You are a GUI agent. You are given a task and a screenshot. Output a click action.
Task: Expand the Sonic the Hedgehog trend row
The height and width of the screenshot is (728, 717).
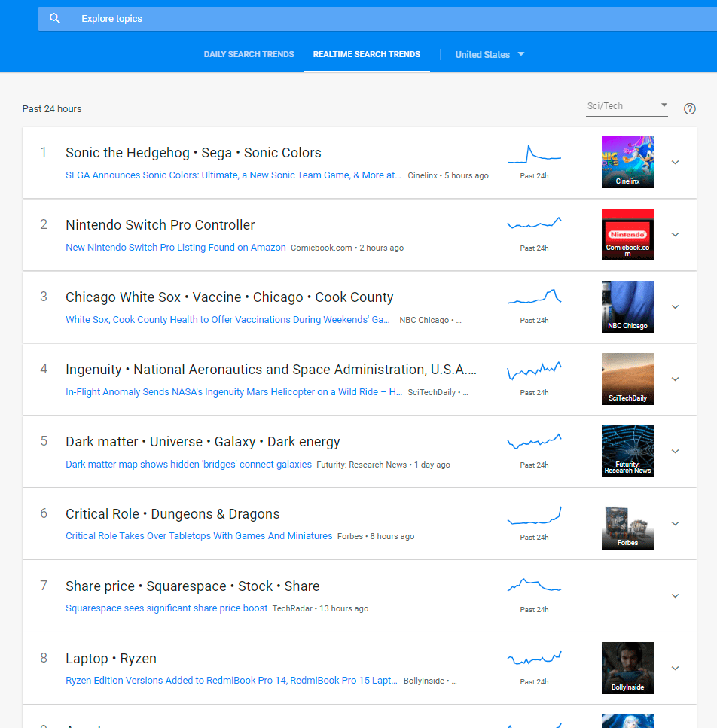click(x=676, y=163)
